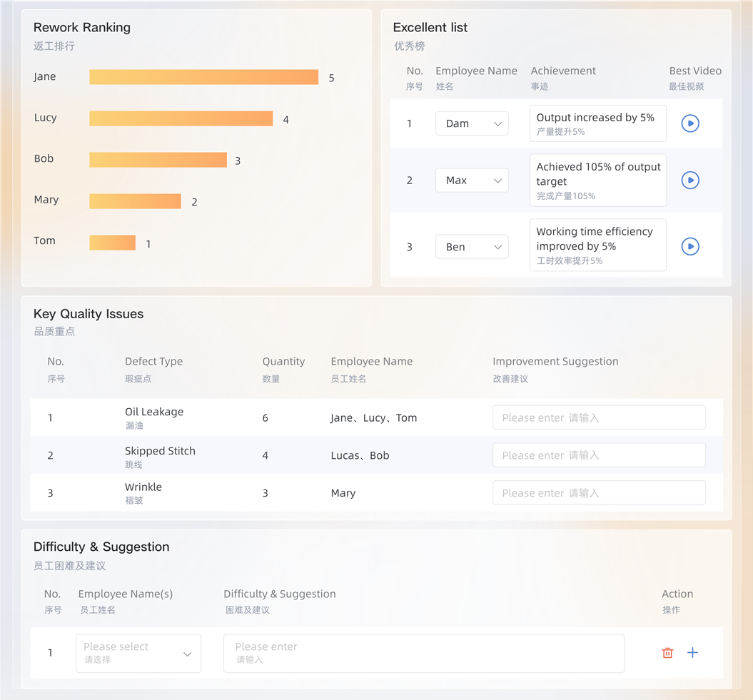The image size is (753, 700).
Task: Focus the Skipped Stitch improvement suggestion input
Action: tap(599, 455)
